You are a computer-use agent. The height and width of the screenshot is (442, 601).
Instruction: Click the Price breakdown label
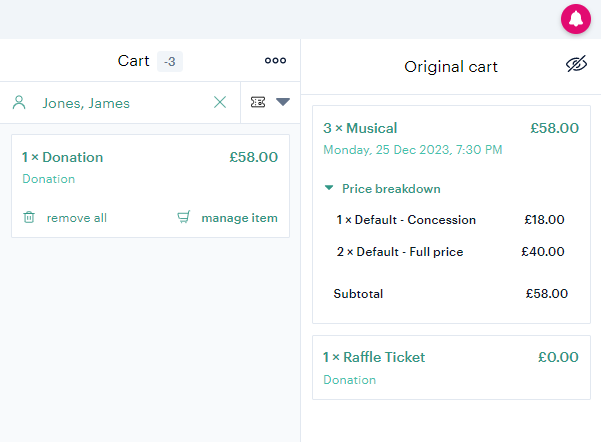coord(391,189)
